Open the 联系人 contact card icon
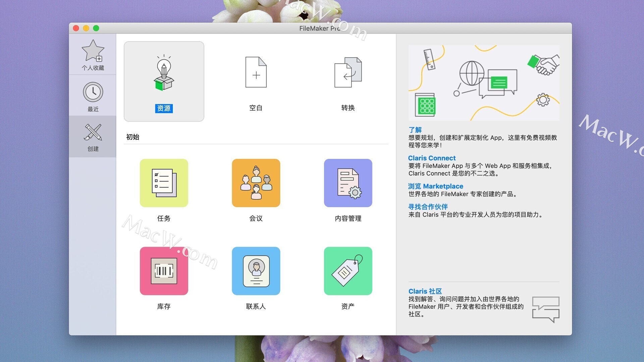 [x=256, y=271]
